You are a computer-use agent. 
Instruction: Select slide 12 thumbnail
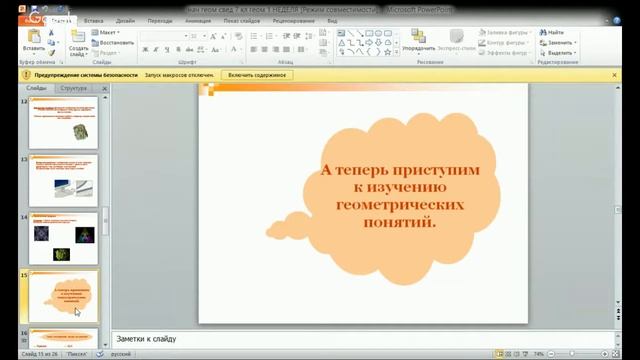point(63,122)
